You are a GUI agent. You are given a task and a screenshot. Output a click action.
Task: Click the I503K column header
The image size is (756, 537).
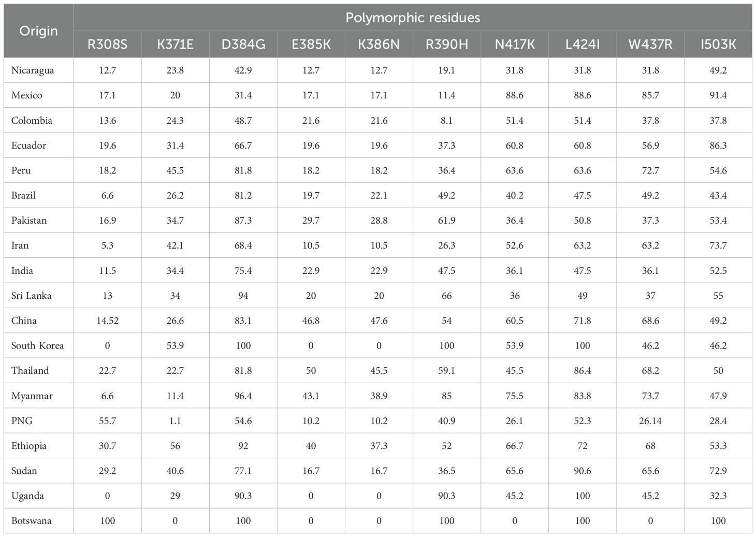tap(718, 45)
